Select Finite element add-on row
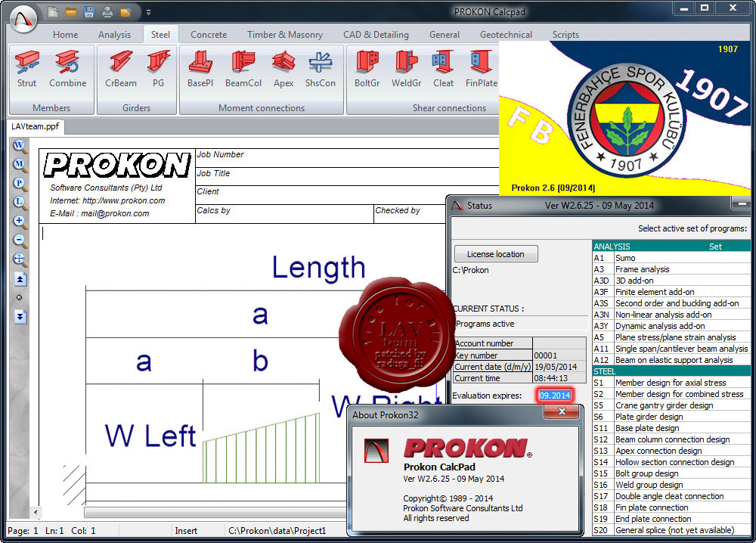756x543 pixels. (x=671, y=292)
